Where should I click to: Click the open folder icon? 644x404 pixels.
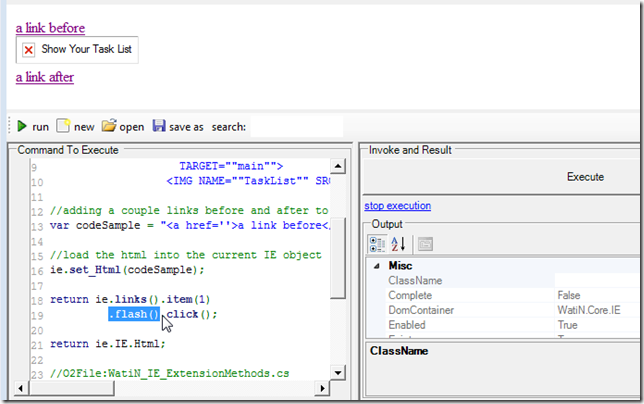pyautogui.click(x=109, y=127)
